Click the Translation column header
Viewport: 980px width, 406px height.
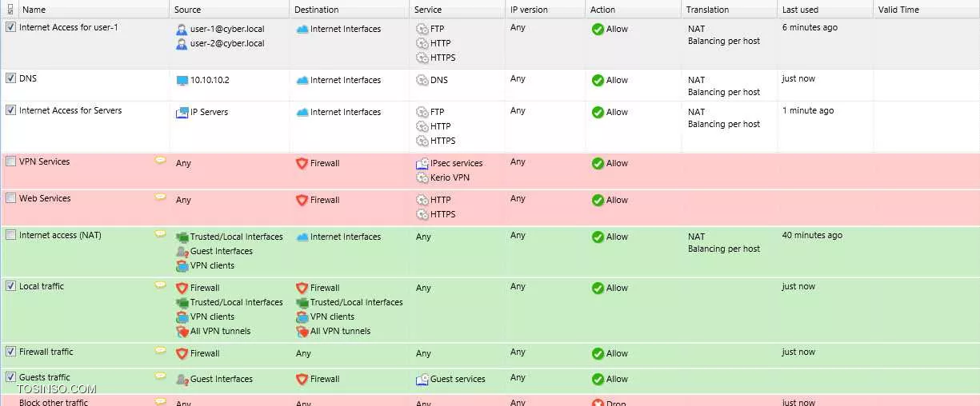pos(729,10)
